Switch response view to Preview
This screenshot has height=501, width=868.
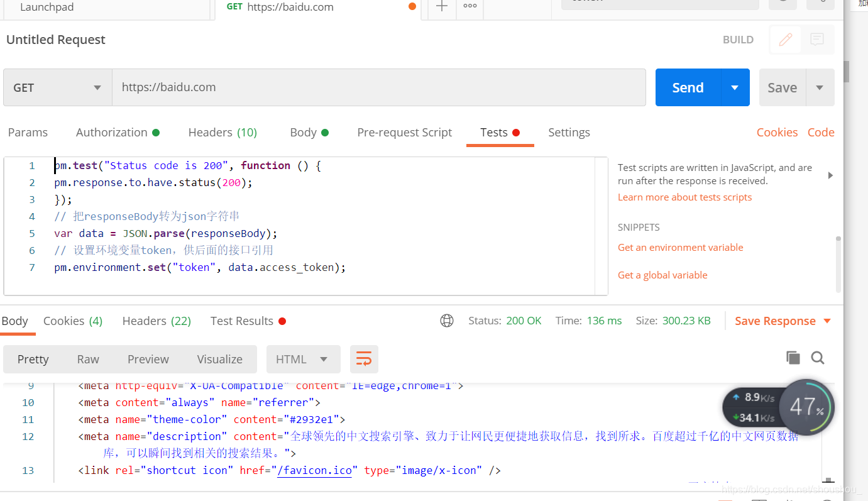click(148, 359)
